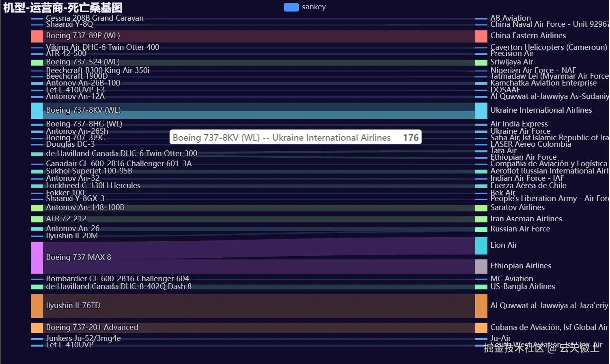Click the Antonov An-32 label
This screenshot has height=364, width=610.
[73, 178]
